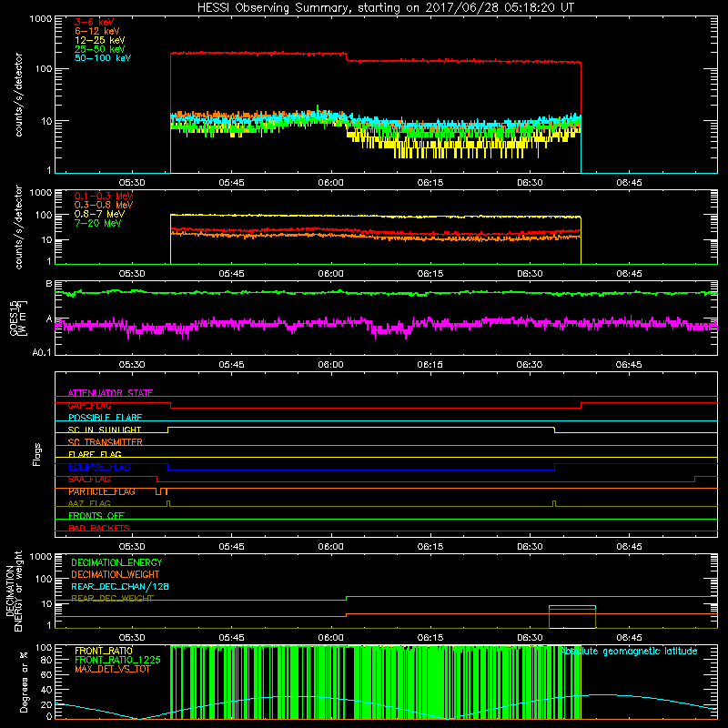This screenshot has width=728, height=728.
Task: Select the DECIMATION_ENERGY legend label
Action: [116, 562]
